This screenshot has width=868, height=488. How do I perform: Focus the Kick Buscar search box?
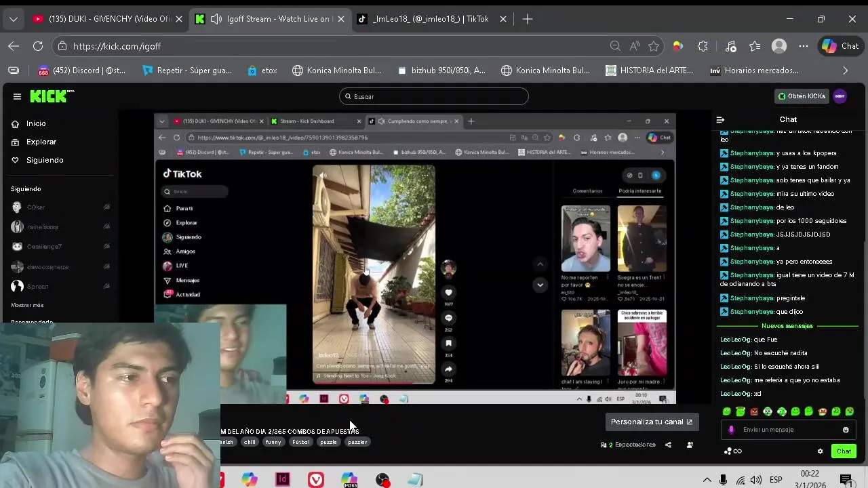tap(433, 96)
